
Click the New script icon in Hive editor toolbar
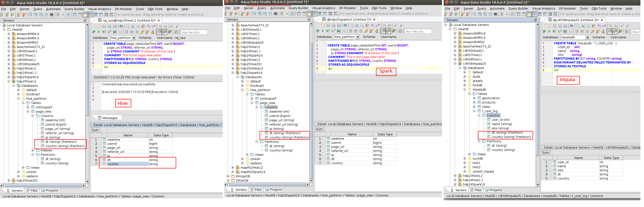(93, 26)
